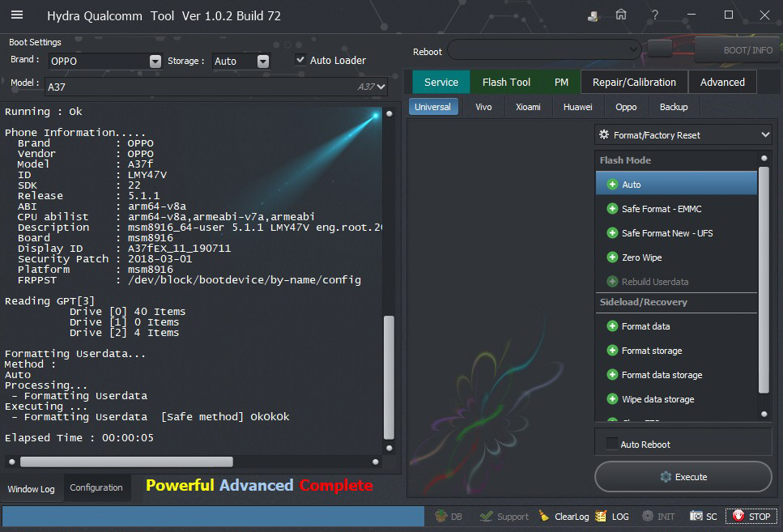Click log scroll-to-top dot
Viewport: 783px width, 532px height.
(389, 113)
